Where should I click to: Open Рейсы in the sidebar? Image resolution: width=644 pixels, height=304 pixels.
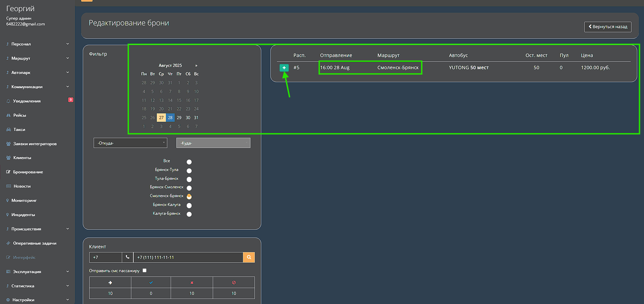20,115
